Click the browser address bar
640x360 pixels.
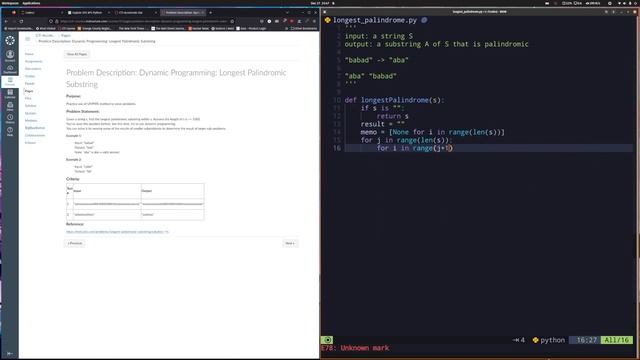pyautogui.click(x=143, y=21)
